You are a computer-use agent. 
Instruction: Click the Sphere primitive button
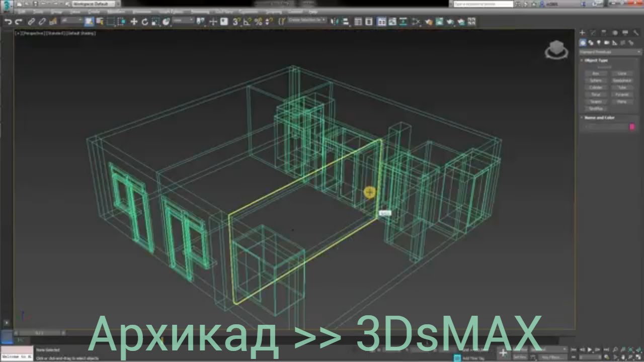(x=596, y=80)
